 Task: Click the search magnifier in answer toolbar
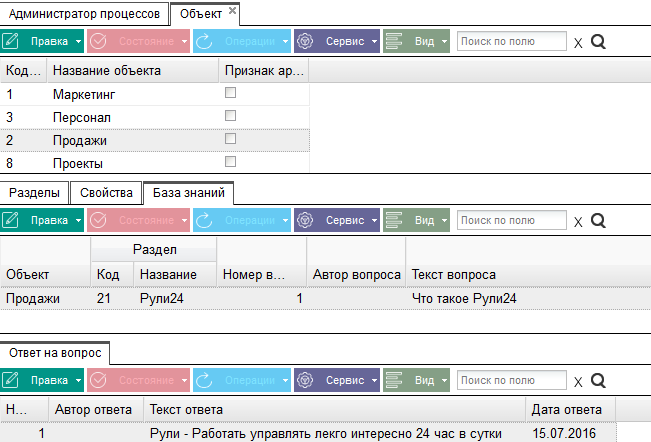pos(599,381)
